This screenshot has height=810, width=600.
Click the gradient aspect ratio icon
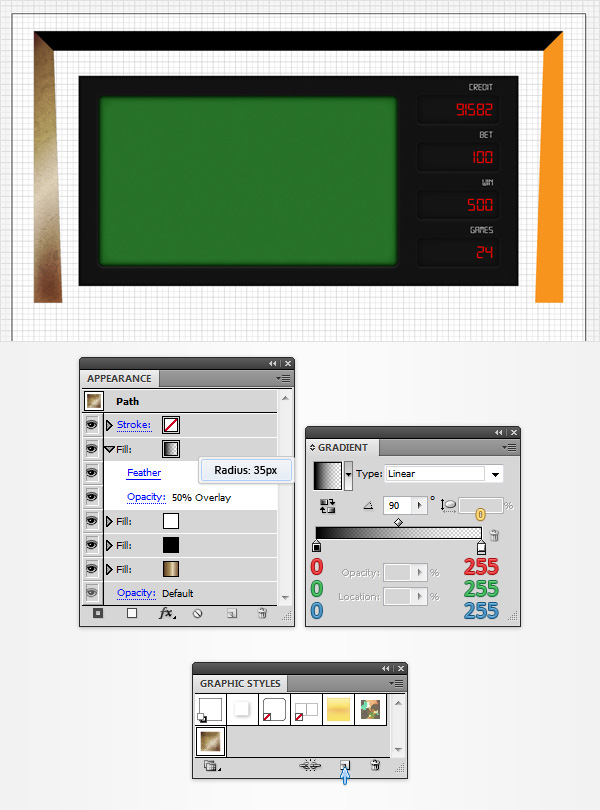[448, 505]
